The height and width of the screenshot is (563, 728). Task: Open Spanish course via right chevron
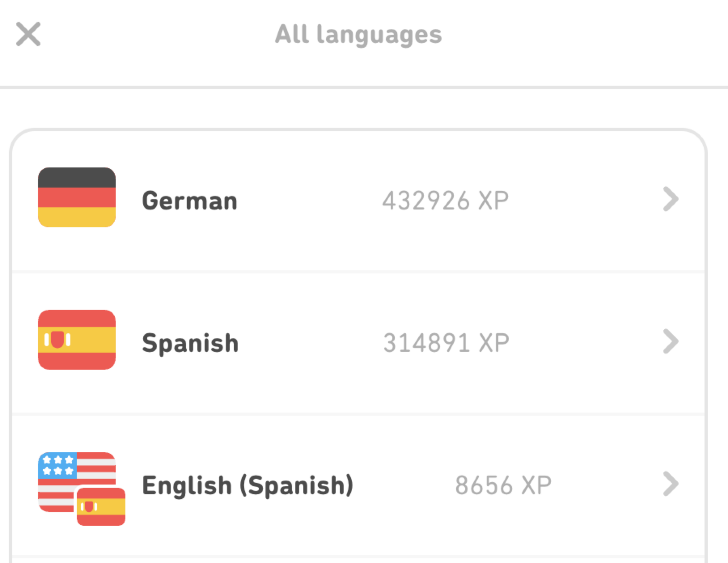tap(670, 341)
